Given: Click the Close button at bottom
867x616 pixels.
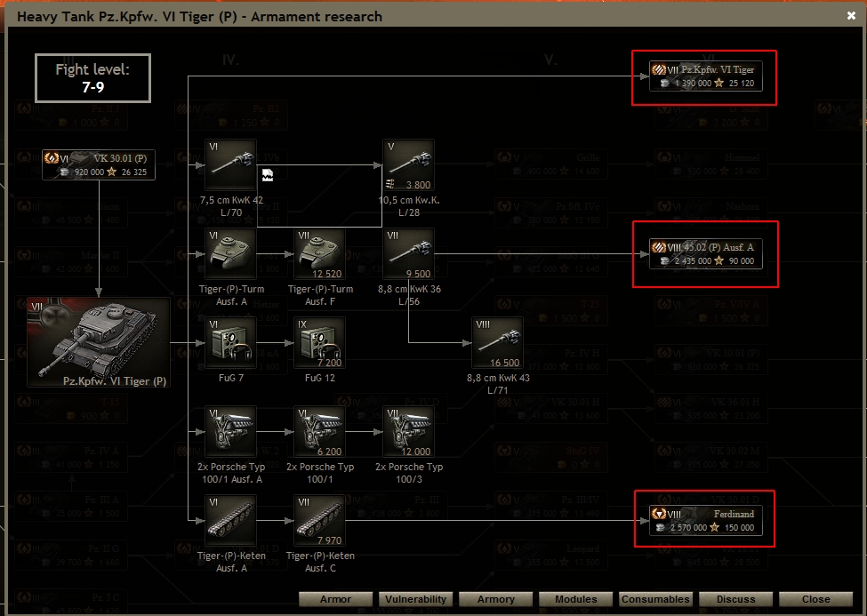Looking at the screenshot, I should click(x=816, y=599).
